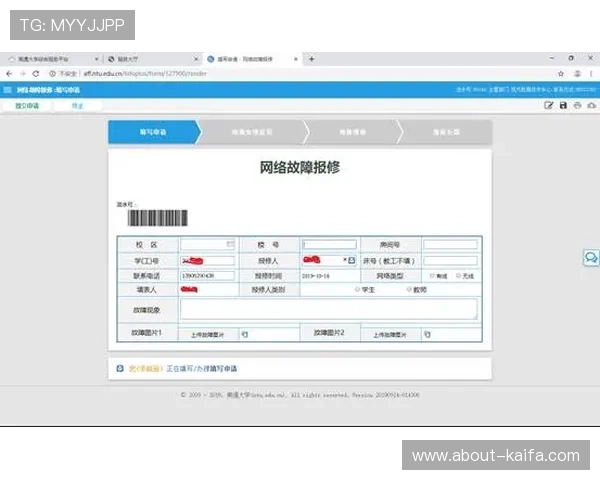Close the active 网络故障报修 tab
This screenshot has height=480, width=600.
pyautogui.click(x=295, y=59)
